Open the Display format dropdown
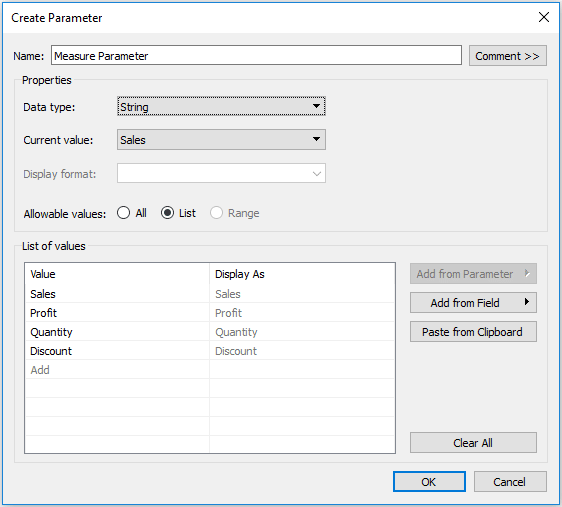The image size is (562, 507). [x=221, y=173]
